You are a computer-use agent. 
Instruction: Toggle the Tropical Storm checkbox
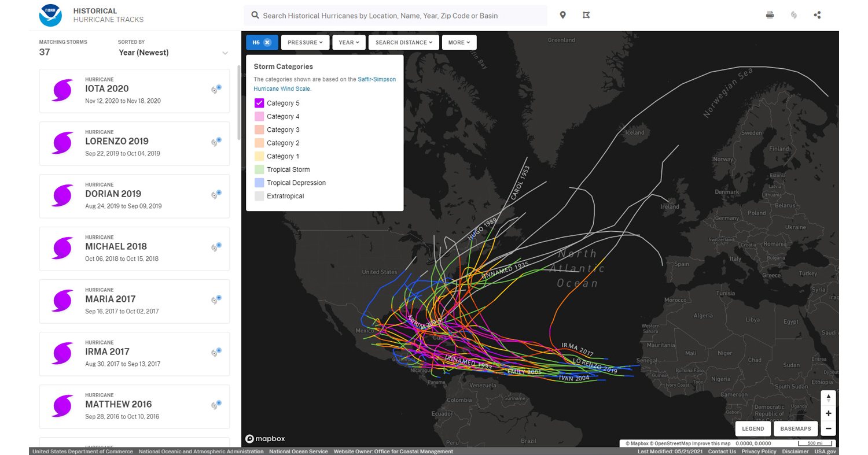259,170
